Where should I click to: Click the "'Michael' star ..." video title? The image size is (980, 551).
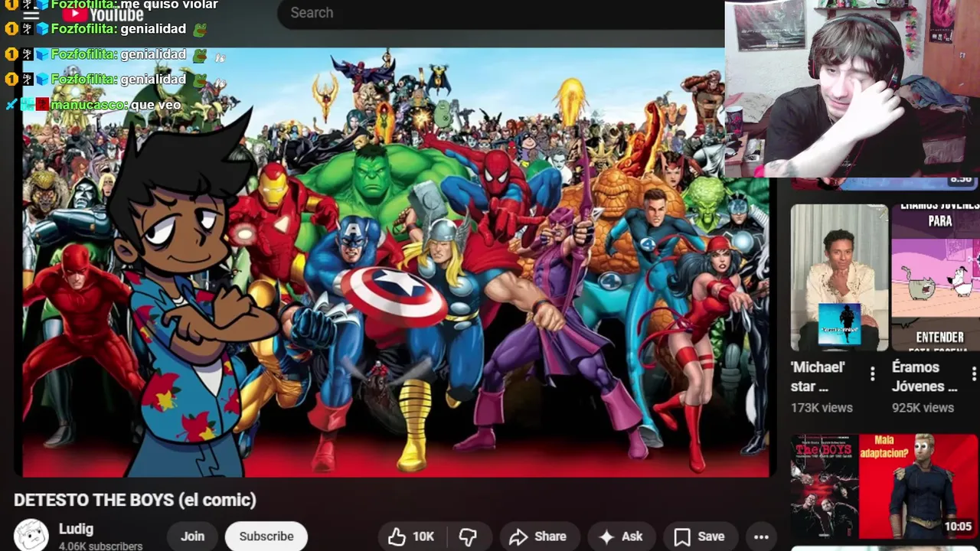pyautogui.click(x=818, y=377)
